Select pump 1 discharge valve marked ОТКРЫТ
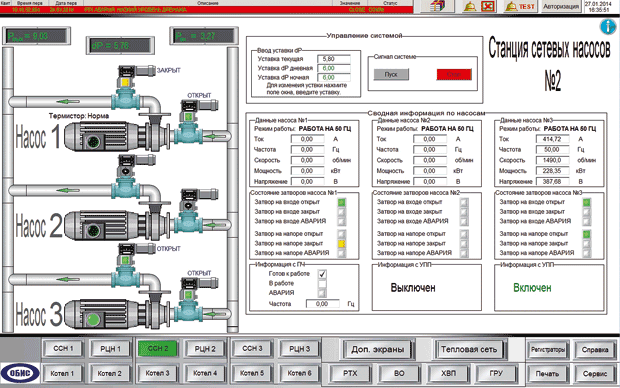The height and width of the screenshot is (388, 620). (189, 122)
